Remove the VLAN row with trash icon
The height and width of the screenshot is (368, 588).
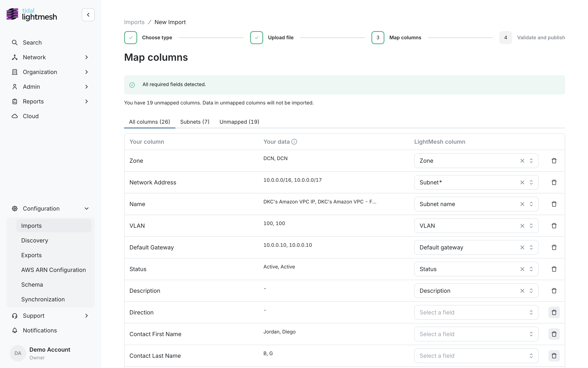point(554,226)
